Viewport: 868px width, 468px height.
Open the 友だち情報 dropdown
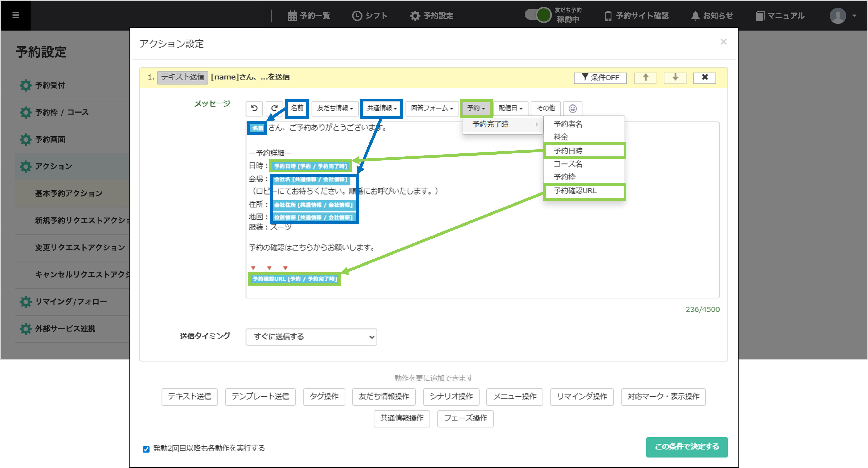[x=335, y=108]
